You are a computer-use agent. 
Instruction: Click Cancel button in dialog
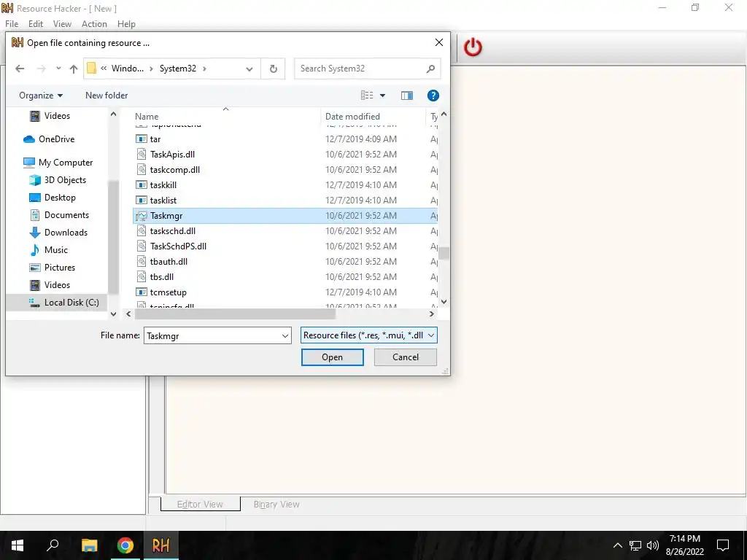coord(406,357)
